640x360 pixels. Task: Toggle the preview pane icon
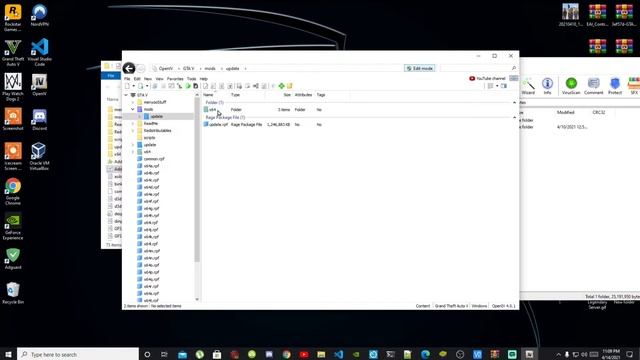pyautogui.click(x=504, y=86)
